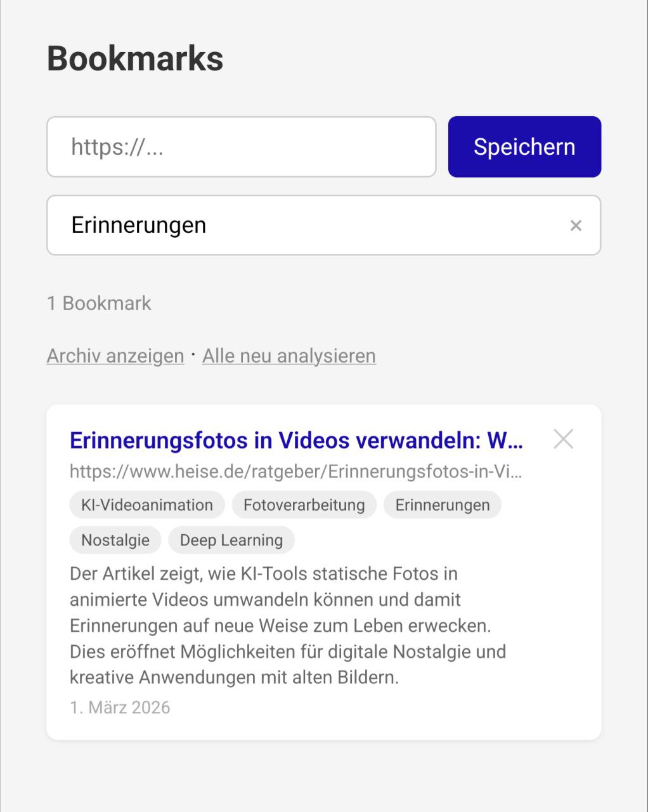648x812 pixels.
Task: Click the Bookmarks page heading
Action: [x=135, y=58]
